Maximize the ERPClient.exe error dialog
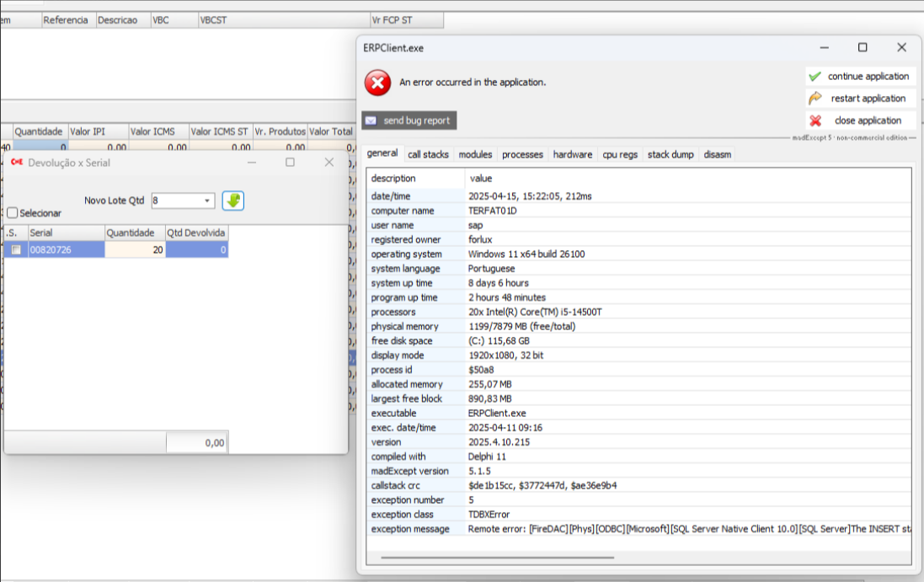924x582 pixels. click(x=863, y=48)
